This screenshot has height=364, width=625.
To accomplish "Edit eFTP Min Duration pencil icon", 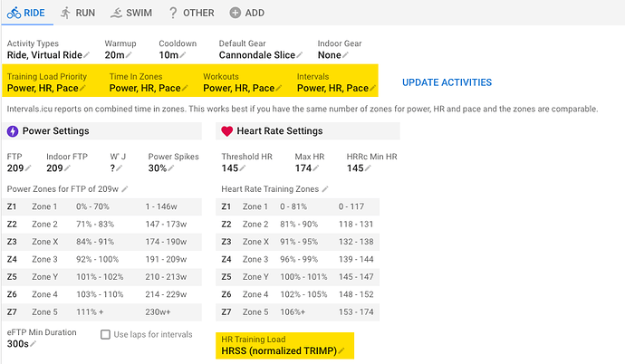I will tap(34, 344).
